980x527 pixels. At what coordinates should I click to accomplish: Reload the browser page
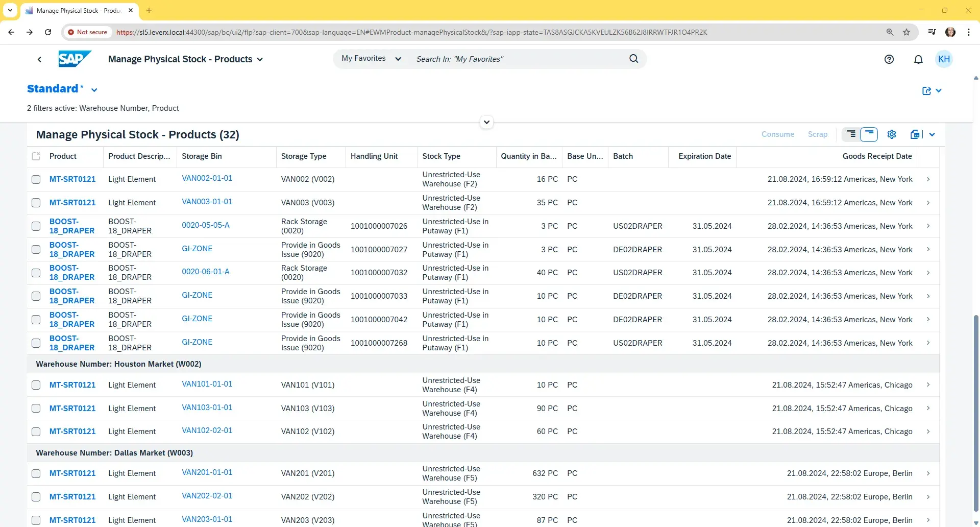(x=48, y=32)
